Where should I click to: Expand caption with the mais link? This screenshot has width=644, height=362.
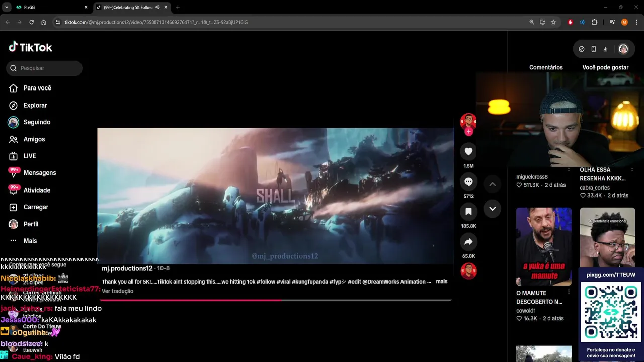442,281
